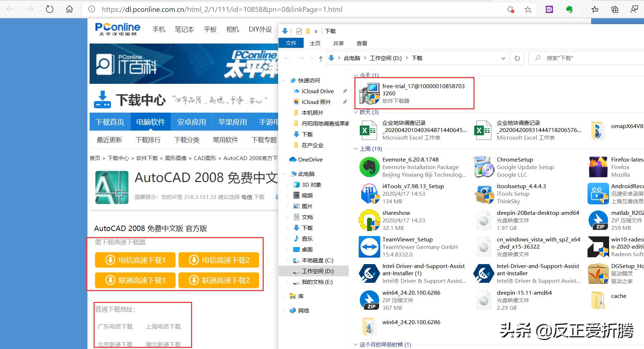Click the PConline site logo
This screenshot has height=349, width=644.
click(x=118, y=29)
